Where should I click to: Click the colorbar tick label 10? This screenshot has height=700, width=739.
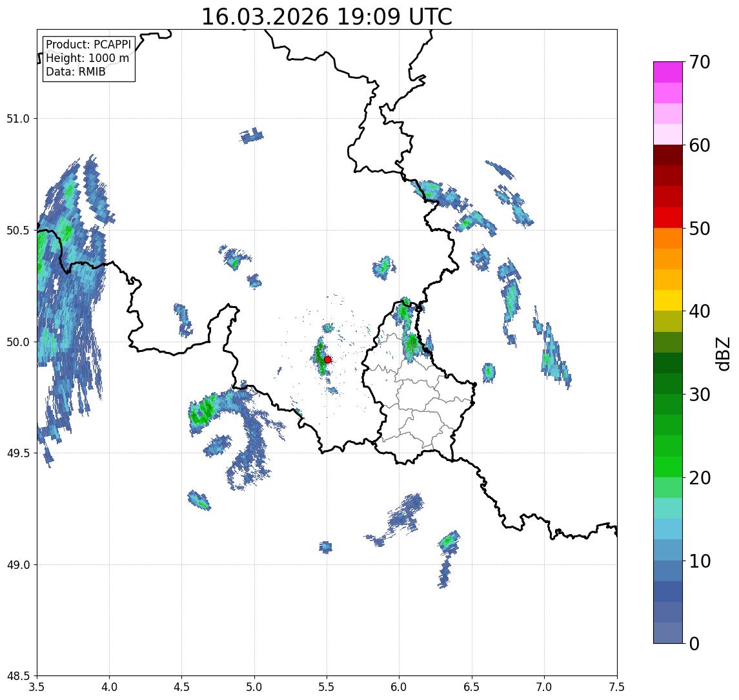700,561
